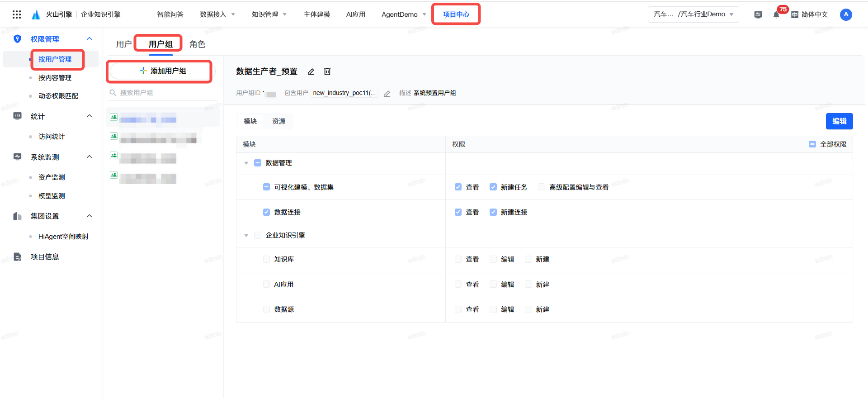Screen dimensions: 868x399
Task: Open the 汽车行业Demo project dropdown
Action: (x=693, y=14)
